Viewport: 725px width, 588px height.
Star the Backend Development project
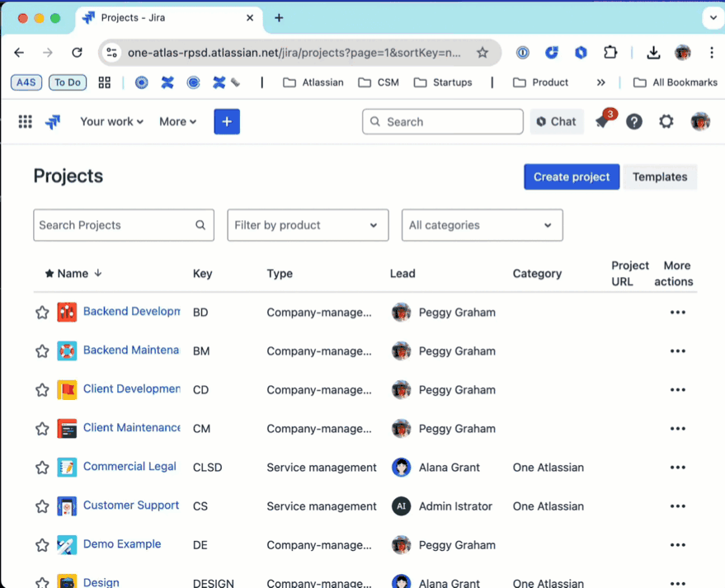(x=42, y=312)
